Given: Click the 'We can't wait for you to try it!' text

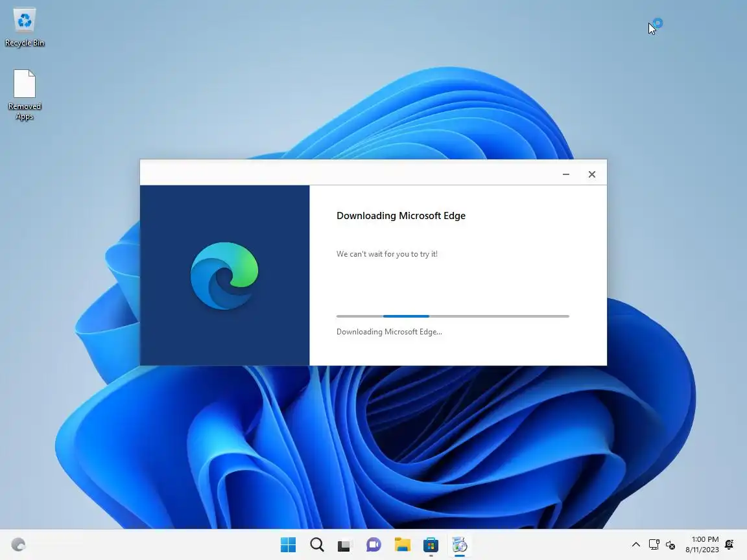Looking at the screenshot, I should 387,254.
